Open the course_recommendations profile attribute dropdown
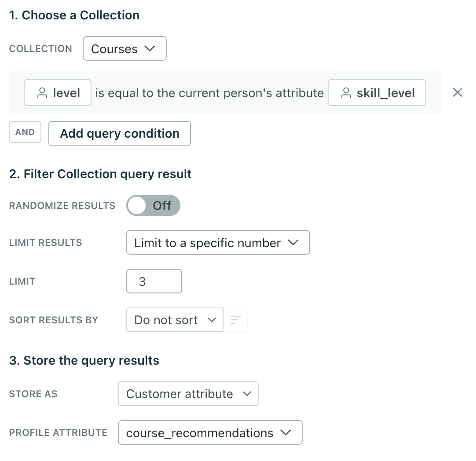Screen dimensions: 476x461 click(210, 432)
